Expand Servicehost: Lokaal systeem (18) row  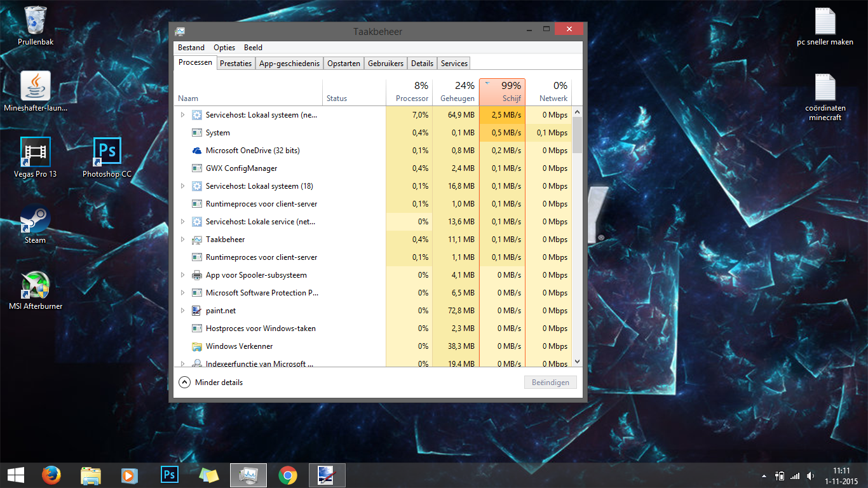182,186
